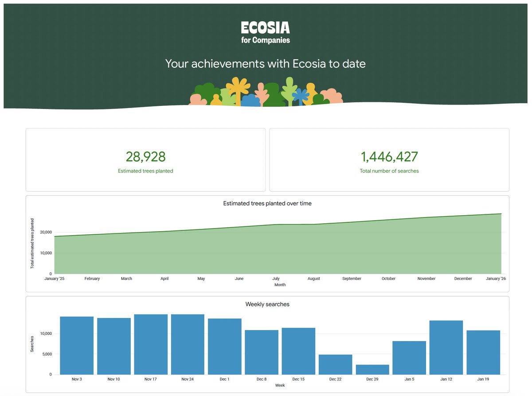Click the Dec 8 weekly searches bar

(262, 352)
